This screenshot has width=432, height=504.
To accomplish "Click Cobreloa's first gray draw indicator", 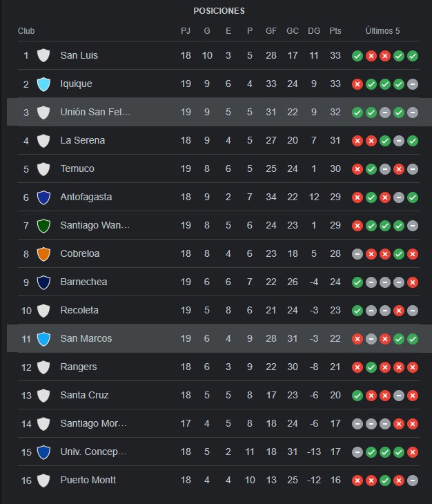I will point(357,254).
